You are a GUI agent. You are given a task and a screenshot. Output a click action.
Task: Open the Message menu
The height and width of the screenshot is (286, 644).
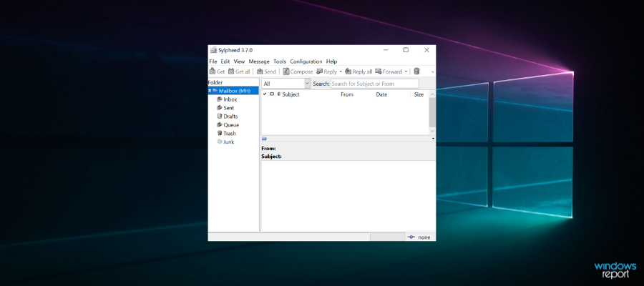259,61
